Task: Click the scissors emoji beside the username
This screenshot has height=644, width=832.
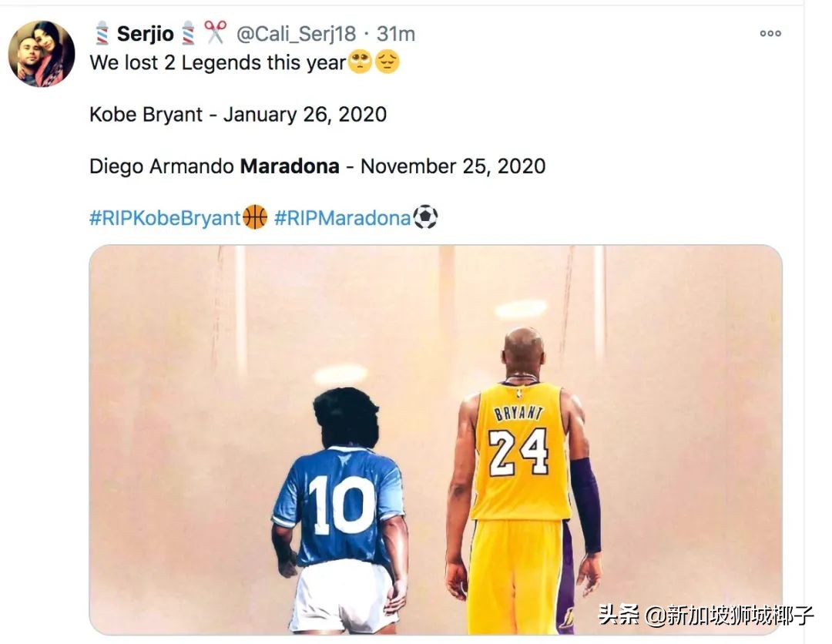Action: point(215,32)
